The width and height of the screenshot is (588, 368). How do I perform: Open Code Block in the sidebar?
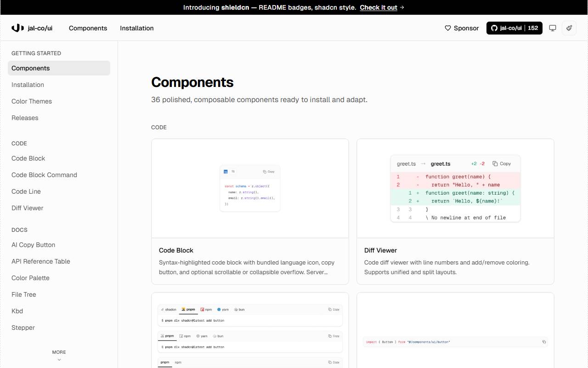[x=59, y=158]
